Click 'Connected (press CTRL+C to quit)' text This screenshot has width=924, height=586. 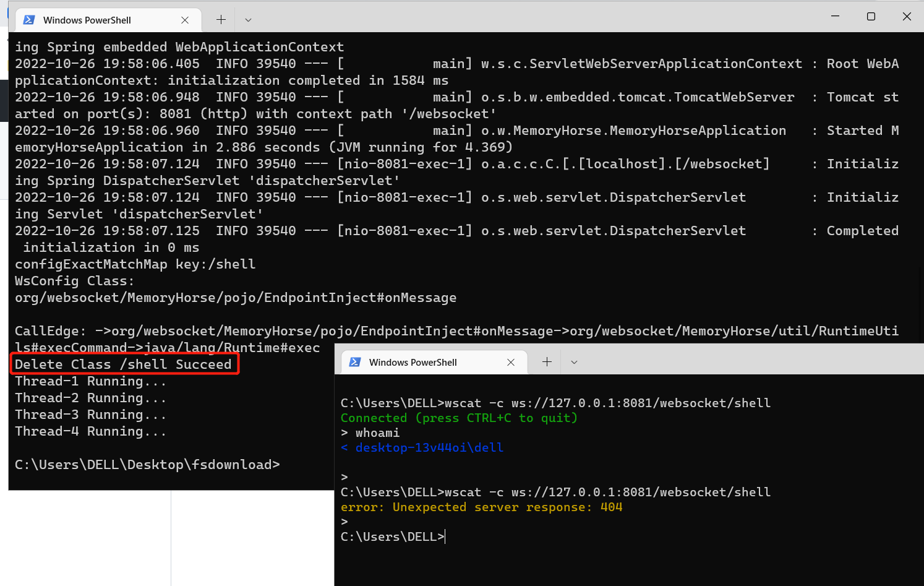(x=459, y=418)
